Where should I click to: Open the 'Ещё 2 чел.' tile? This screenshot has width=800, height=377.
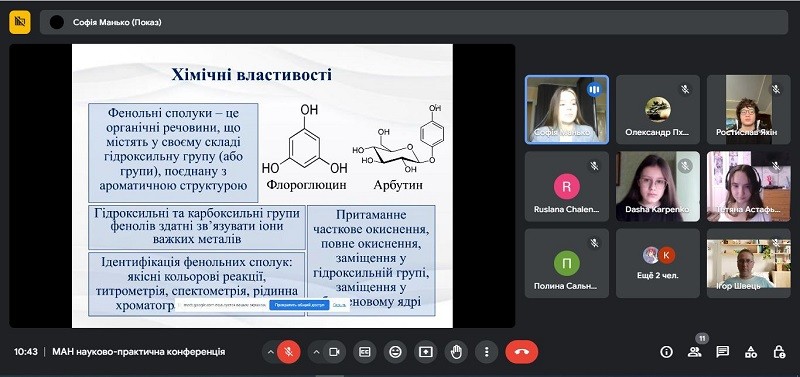[658, 263]
